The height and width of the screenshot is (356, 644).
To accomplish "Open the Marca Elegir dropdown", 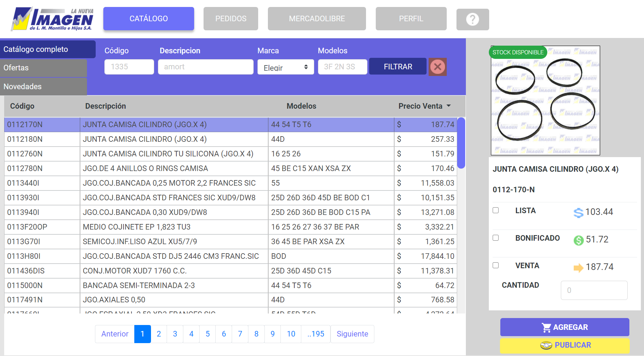I will pyautogui.click(x=286, y=67).
